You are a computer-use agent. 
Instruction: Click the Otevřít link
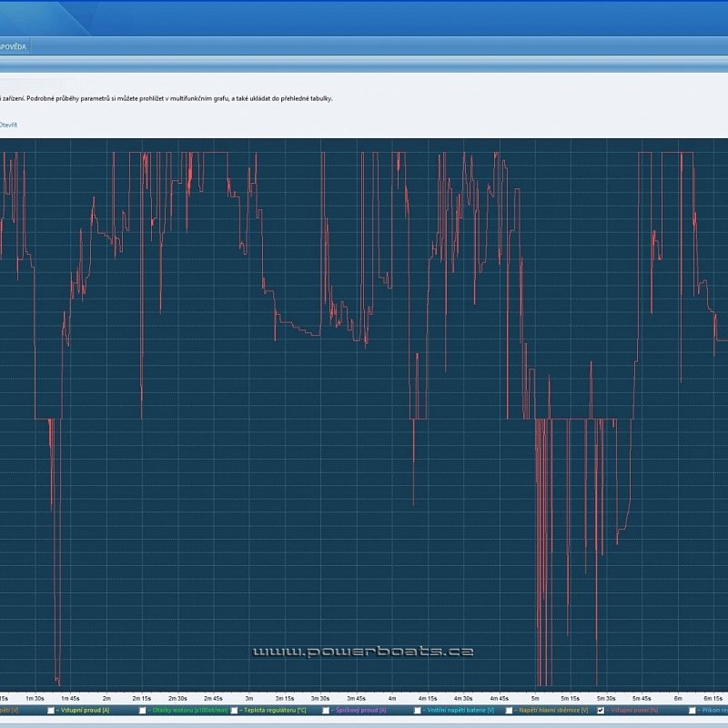[8, 124]
